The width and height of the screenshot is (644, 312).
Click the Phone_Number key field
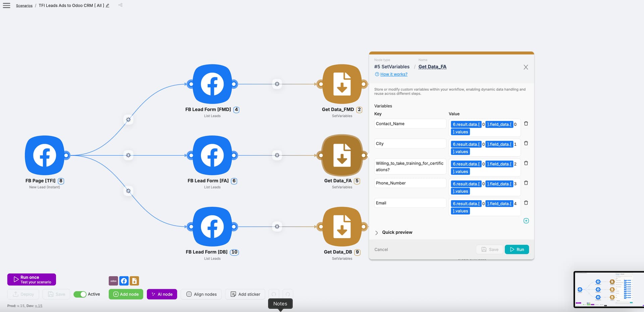[410, 183]
